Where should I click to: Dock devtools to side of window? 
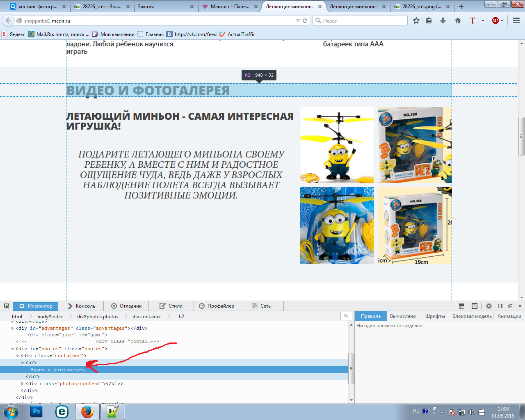[500, 306]
